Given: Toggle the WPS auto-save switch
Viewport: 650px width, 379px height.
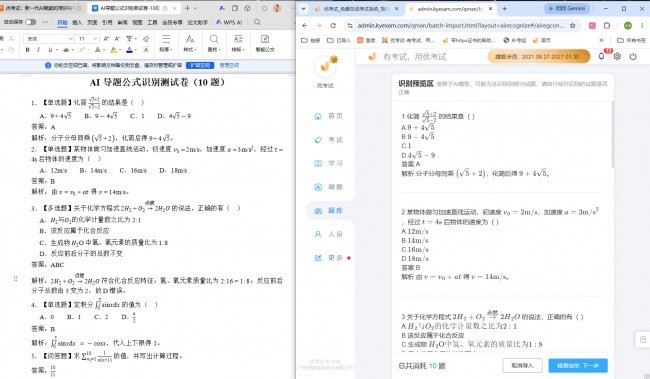Looking at the screenshot, I should click(31, 22).
